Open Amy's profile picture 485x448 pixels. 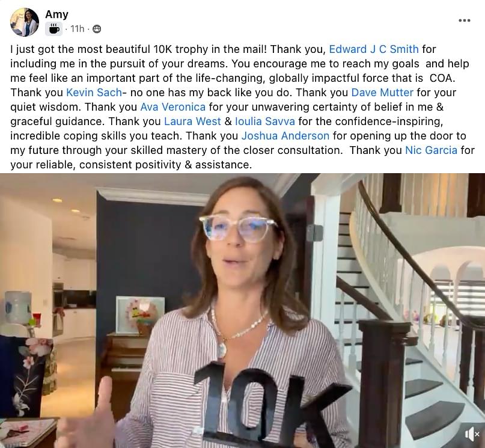(x=25, y=22)
